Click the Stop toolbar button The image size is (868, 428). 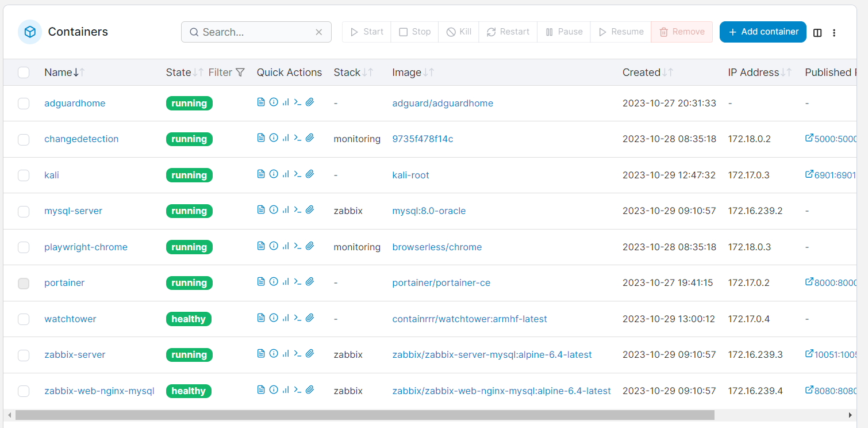(414, 32)
